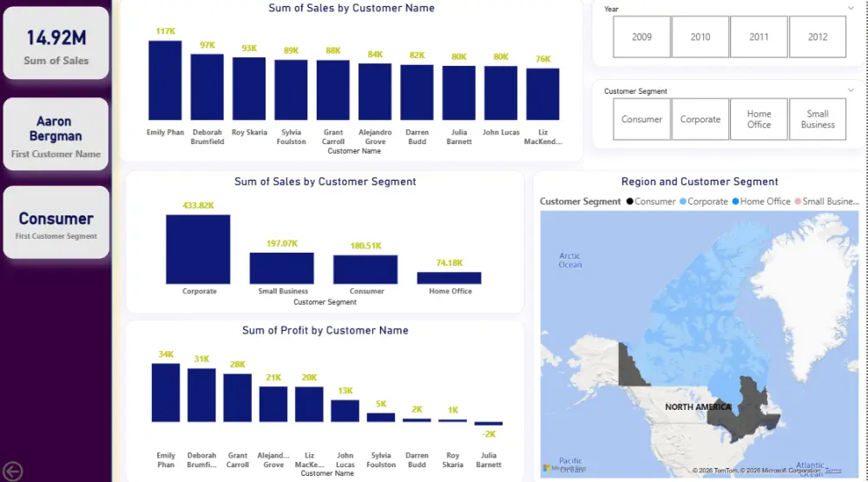The height and width of the screenshot is (482, 868).
Task: Click the Small Business legend dot in map
Action: pos(798,201)
